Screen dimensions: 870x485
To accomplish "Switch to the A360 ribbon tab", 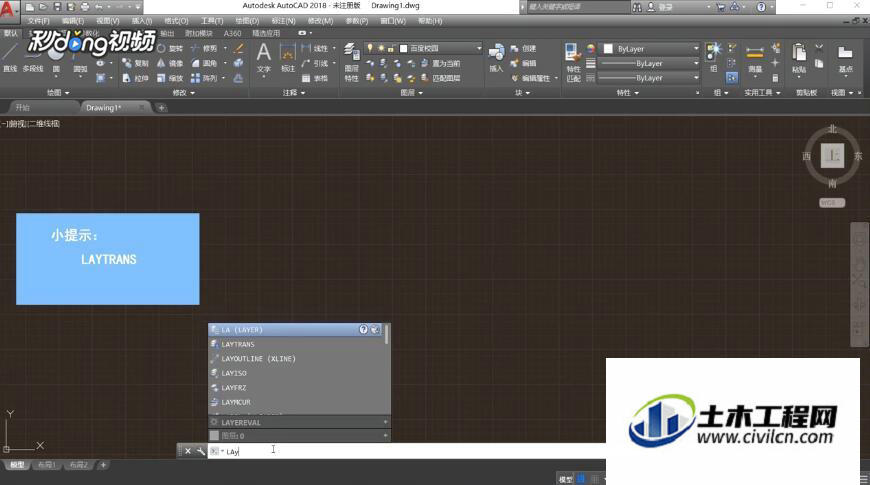I will (x=232, y=33).
